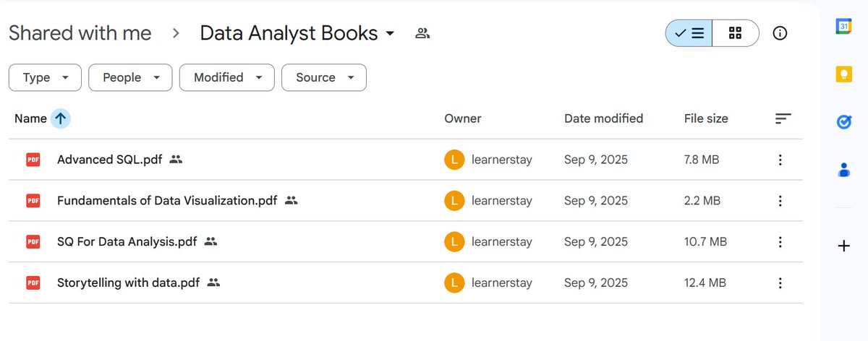Open Google Calendar side panel icon
868x341 pixels.
tap(843, 27)
